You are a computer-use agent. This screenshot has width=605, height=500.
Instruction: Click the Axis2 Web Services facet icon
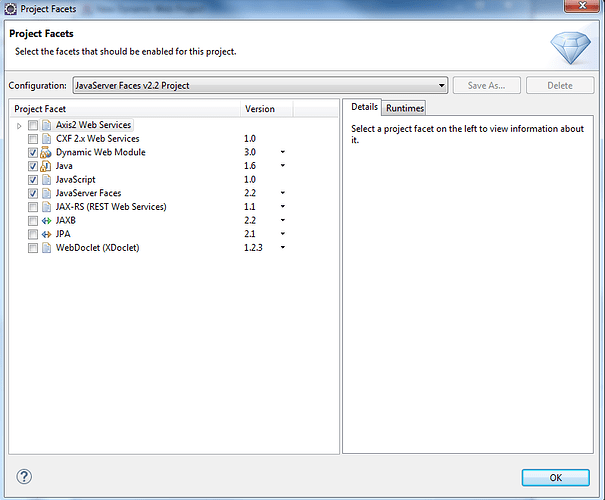coord(46,125)
